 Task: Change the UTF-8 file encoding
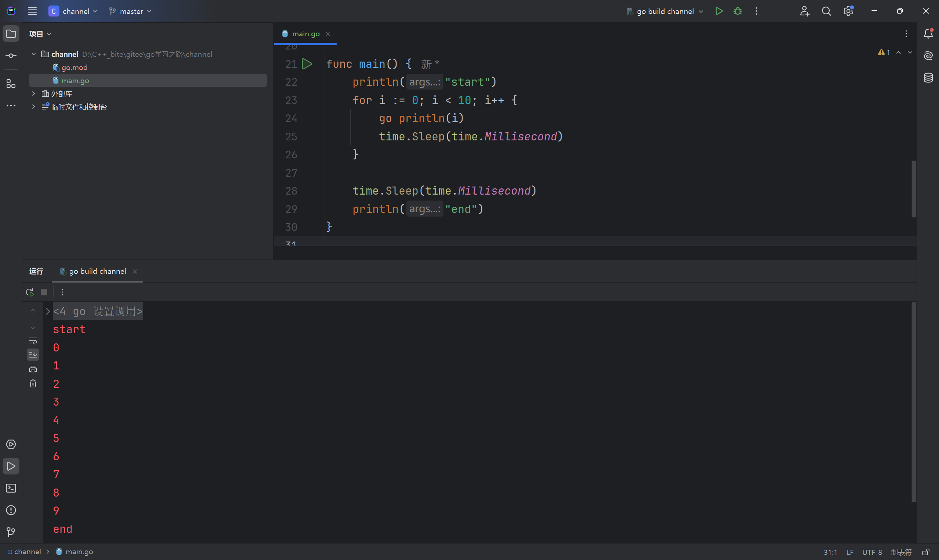tap(872, 552)
